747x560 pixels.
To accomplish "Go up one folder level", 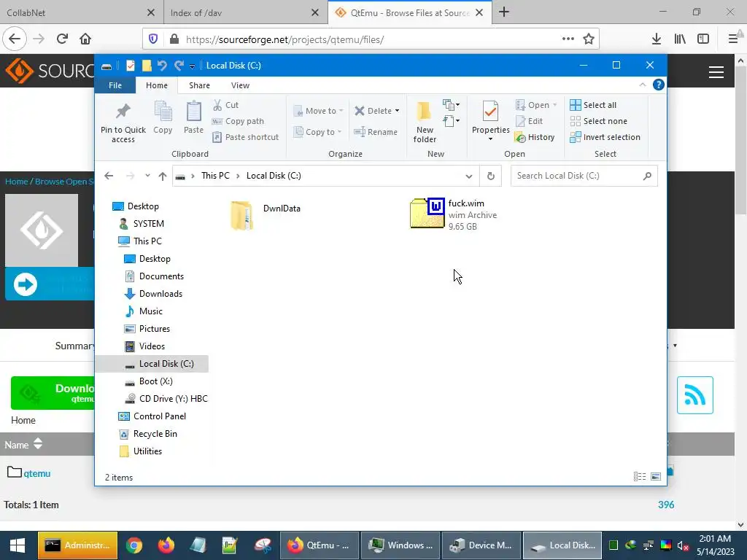I will pos(163,176).
